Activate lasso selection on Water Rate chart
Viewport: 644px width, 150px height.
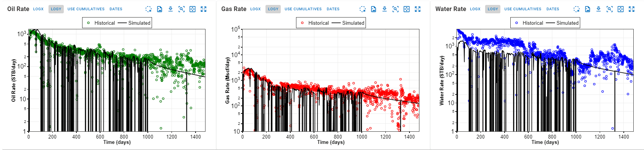pos(577,9)
